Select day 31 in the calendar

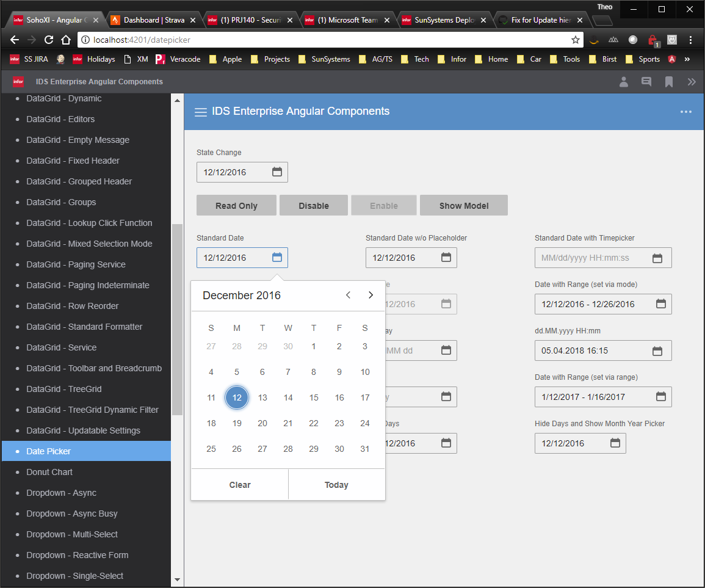[x=365, y=449]
